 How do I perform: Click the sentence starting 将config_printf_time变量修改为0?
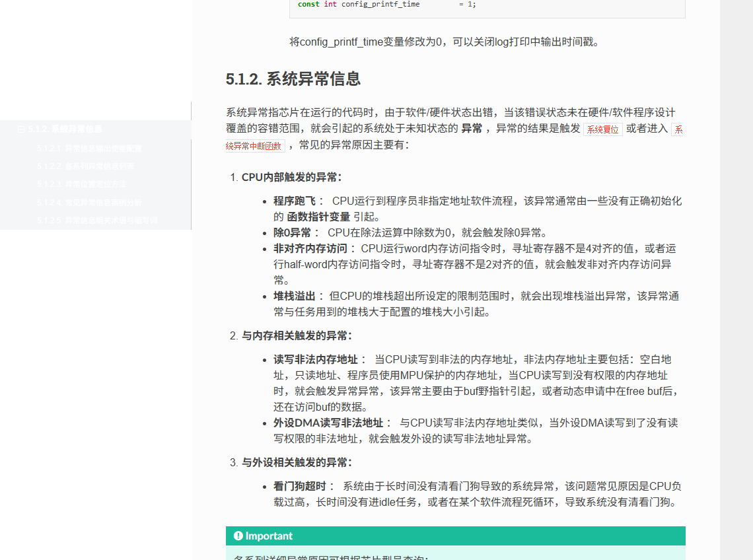(x=445, y=42)
